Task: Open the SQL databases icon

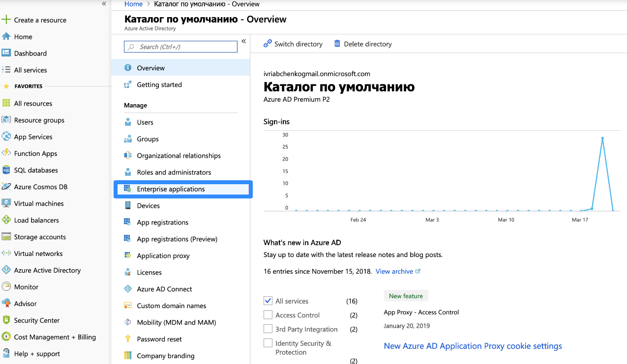Action: click(x=6, y=170)
